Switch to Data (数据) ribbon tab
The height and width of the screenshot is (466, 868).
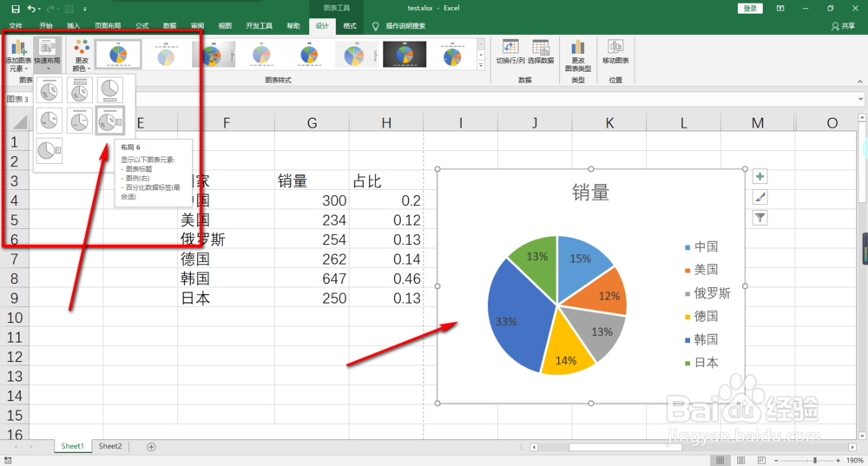point(170,26)
